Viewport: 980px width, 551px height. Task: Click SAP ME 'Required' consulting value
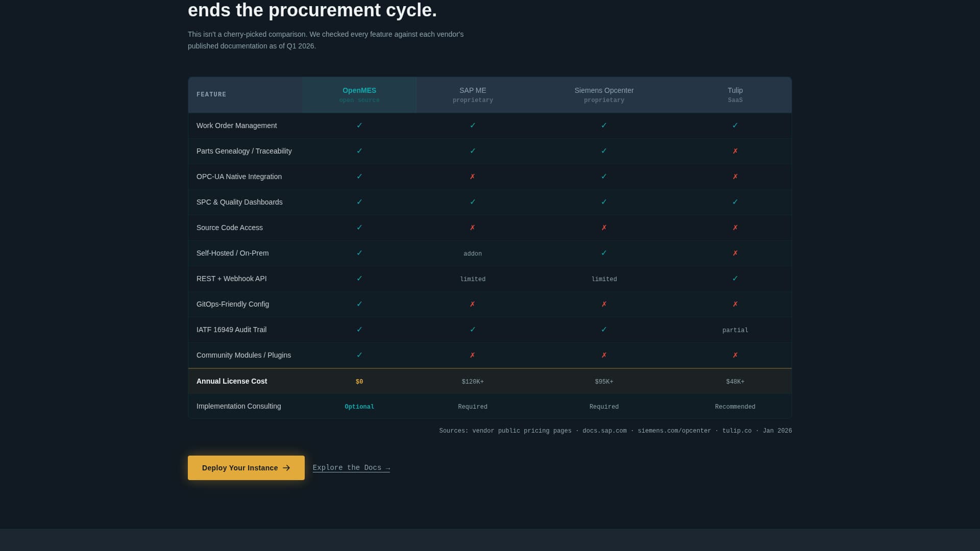tap(473, 407)
